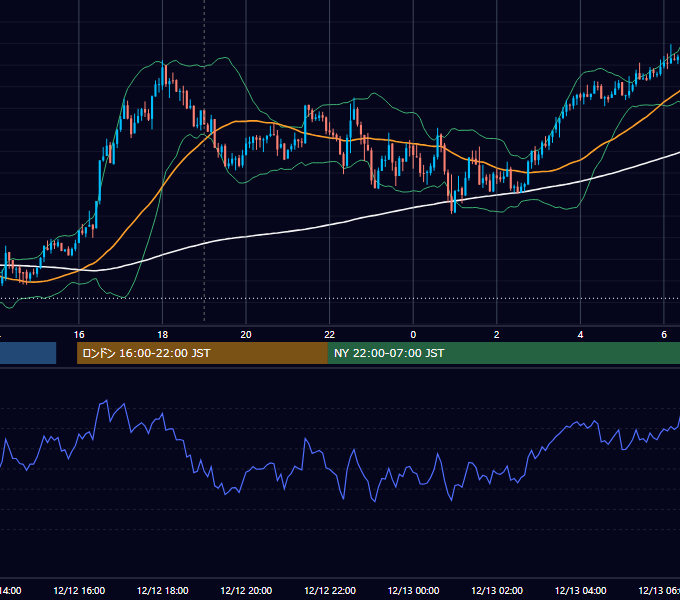Click the 12/13 00:00 date label
680x600 pixels.
tap(413, 590)
